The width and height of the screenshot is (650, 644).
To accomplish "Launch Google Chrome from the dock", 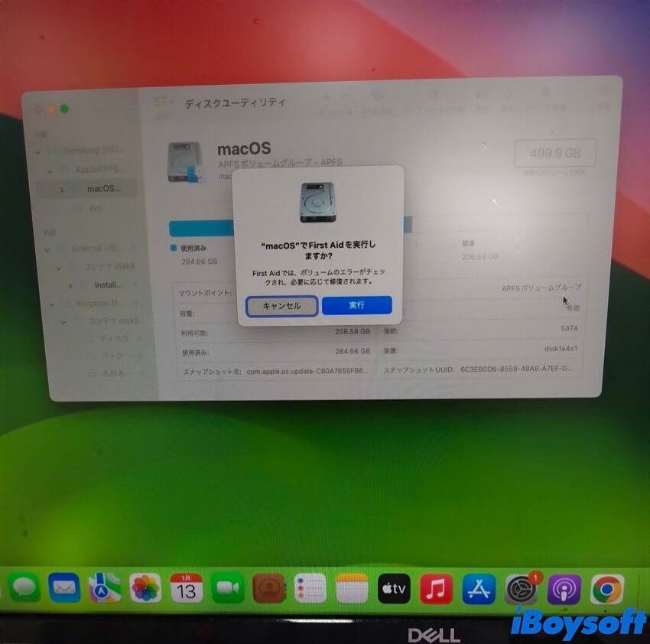I will pos(606,590).
